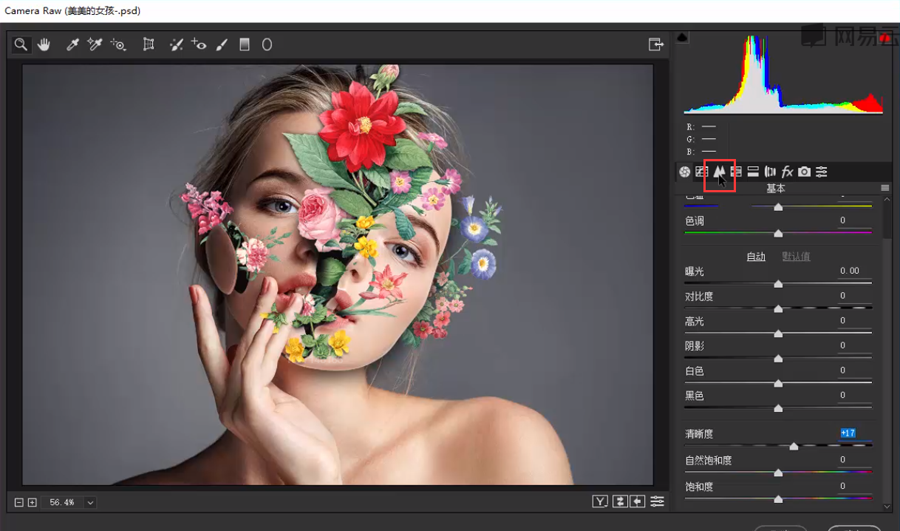900x531 pixels.
Task: Choose the Red Eye Removal tool
Action: [199, 45]
